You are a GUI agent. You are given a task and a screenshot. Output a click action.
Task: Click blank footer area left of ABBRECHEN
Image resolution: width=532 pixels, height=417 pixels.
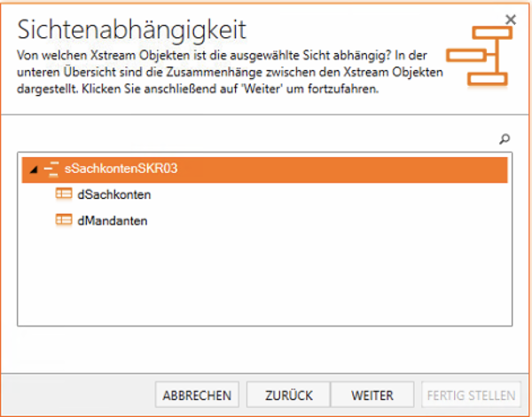pyautogui.click(x=80, y=395)
